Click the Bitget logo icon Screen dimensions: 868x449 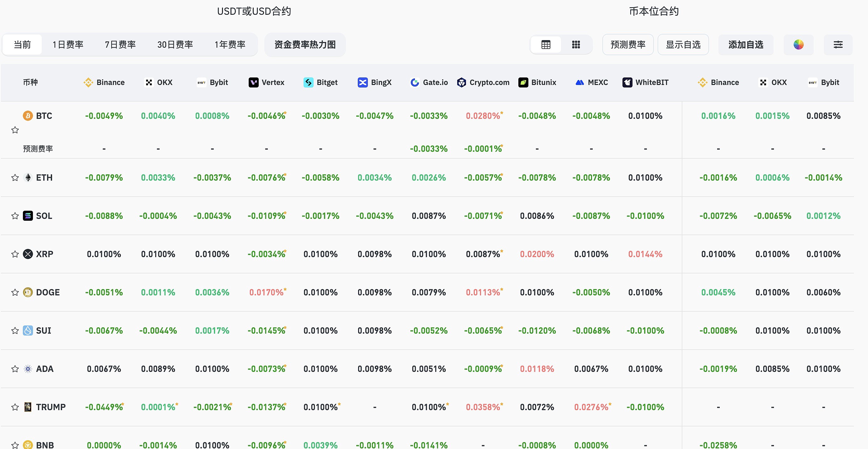tap(308, 82)
